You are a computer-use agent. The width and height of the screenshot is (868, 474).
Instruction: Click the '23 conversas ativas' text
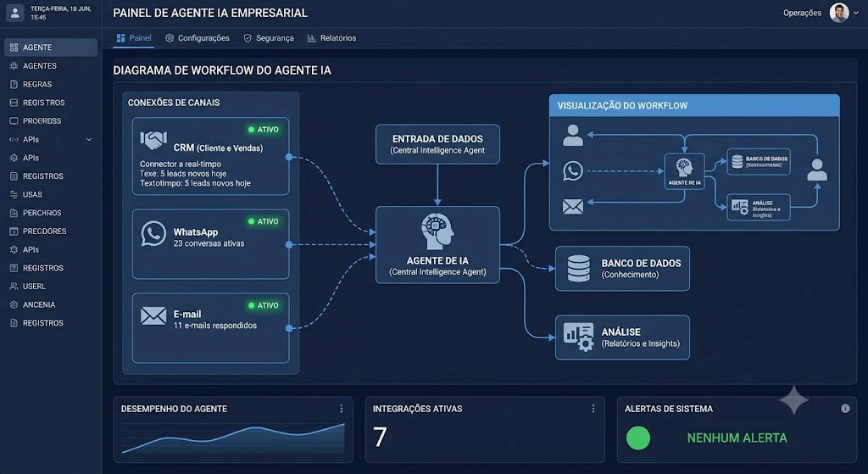[209, 243]
